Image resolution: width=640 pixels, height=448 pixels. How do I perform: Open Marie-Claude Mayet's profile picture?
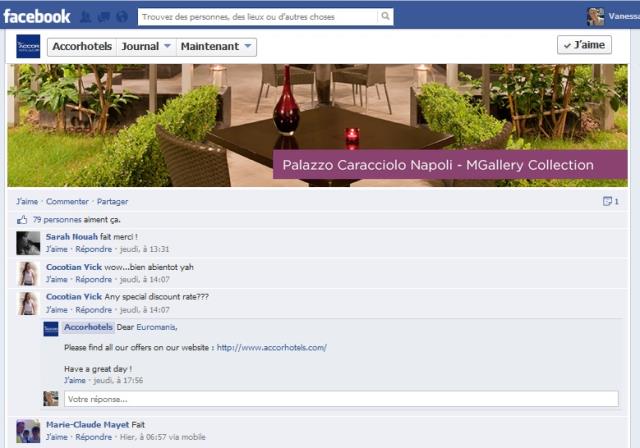tap(28, 431)
